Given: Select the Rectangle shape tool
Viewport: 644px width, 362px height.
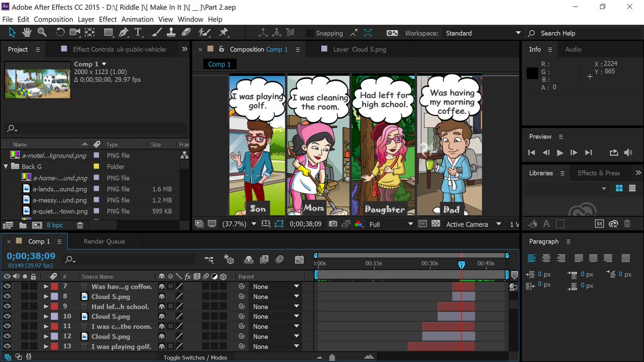Looking at the screenshot, I should (109, 33).
